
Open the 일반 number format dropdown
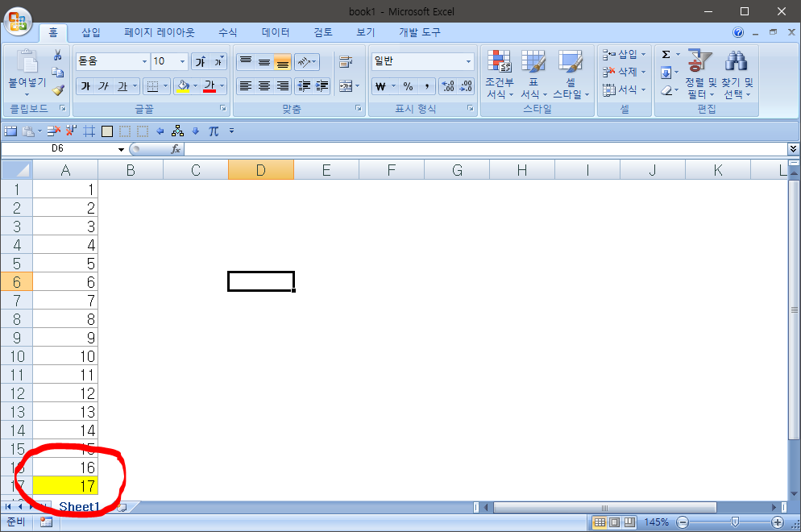(x=468, y=62)
